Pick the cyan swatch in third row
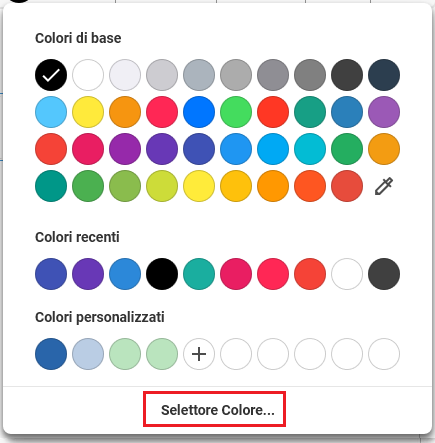This screenshot has height=443, width=435. tap(310, 149)
